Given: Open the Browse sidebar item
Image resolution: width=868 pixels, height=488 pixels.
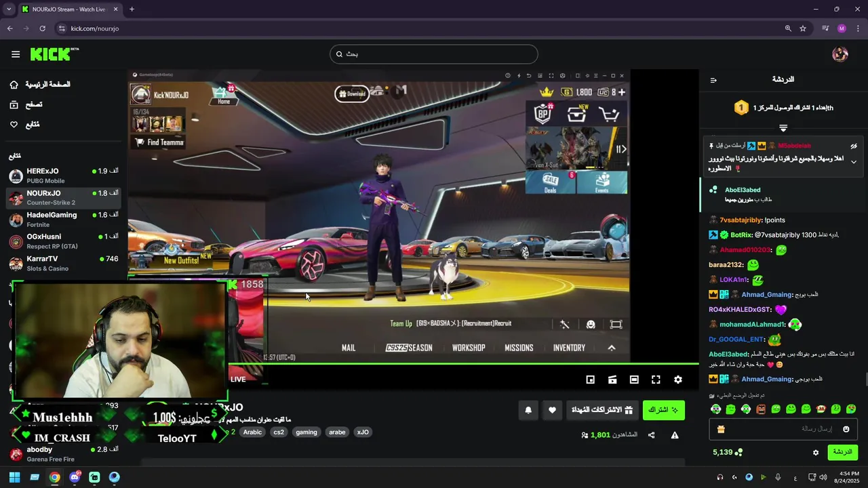Looking at the screenshot, I should 27,104.
